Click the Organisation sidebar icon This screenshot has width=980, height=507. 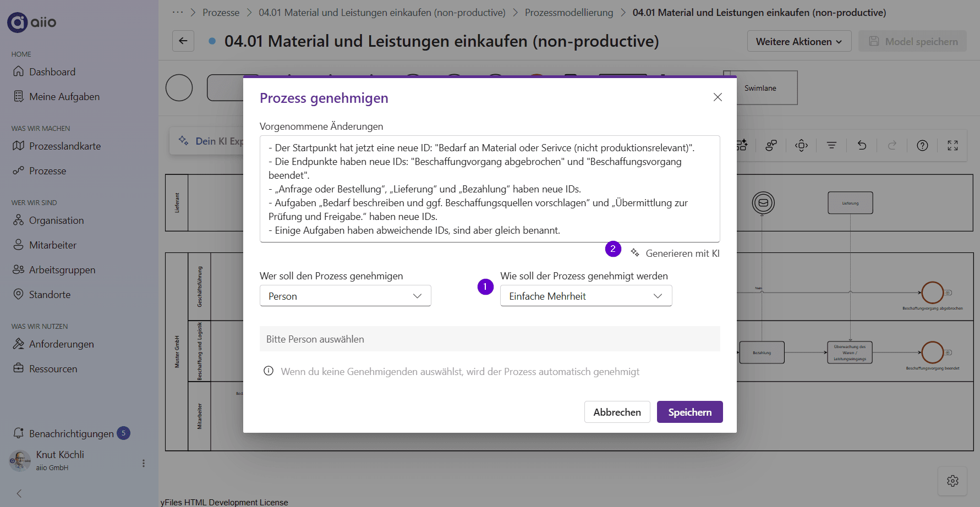click(x=19, y=221)
